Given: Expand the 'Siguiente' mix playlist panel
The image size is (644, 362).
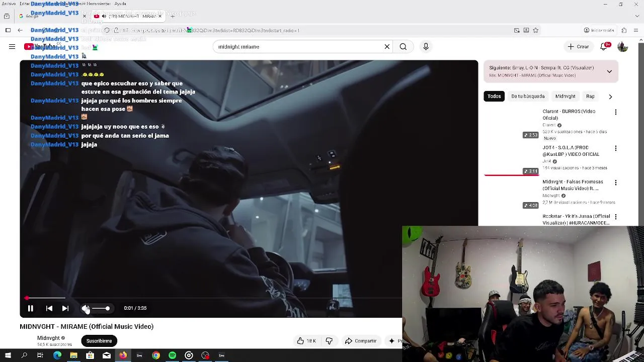Looking at the screenshot, I should (609, 71).
